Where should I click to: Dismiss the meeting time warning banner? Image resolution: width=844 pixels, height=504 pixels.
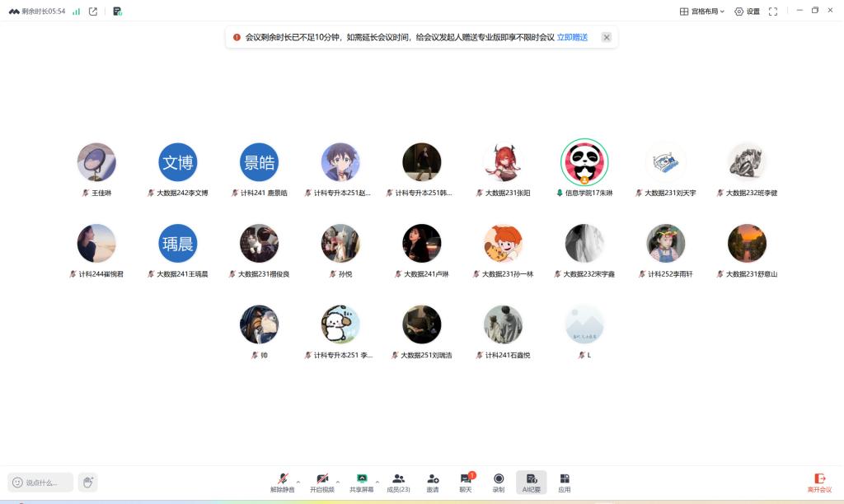pyautogui.click(x=607, y=37)
